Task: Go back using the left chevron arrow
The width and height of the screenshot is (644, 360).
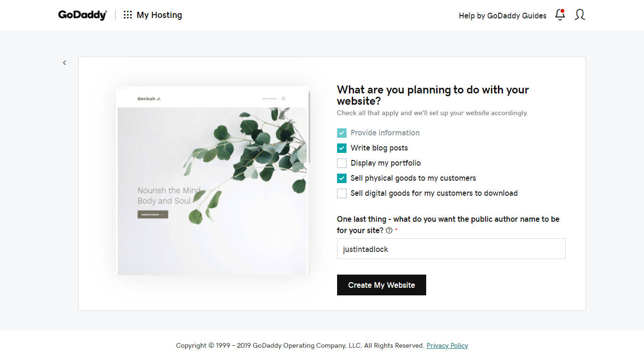Action: point(65,63)
